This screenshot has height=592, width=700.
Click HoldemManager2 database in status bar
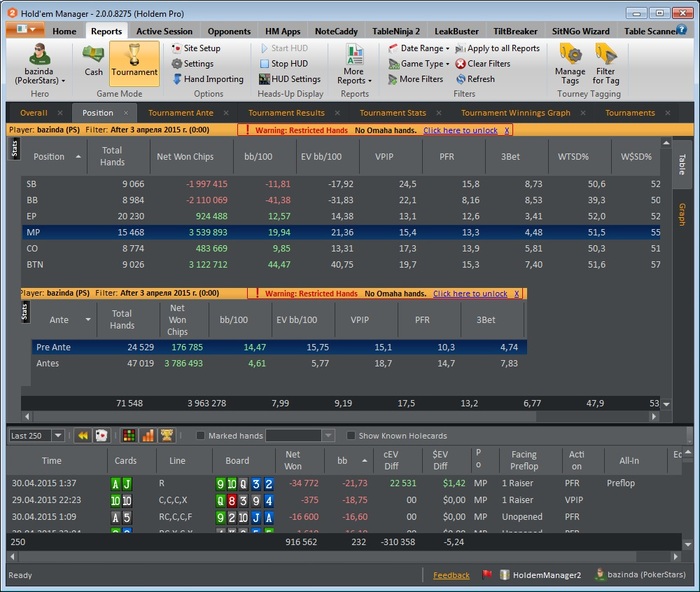click(x=541, y=575)
